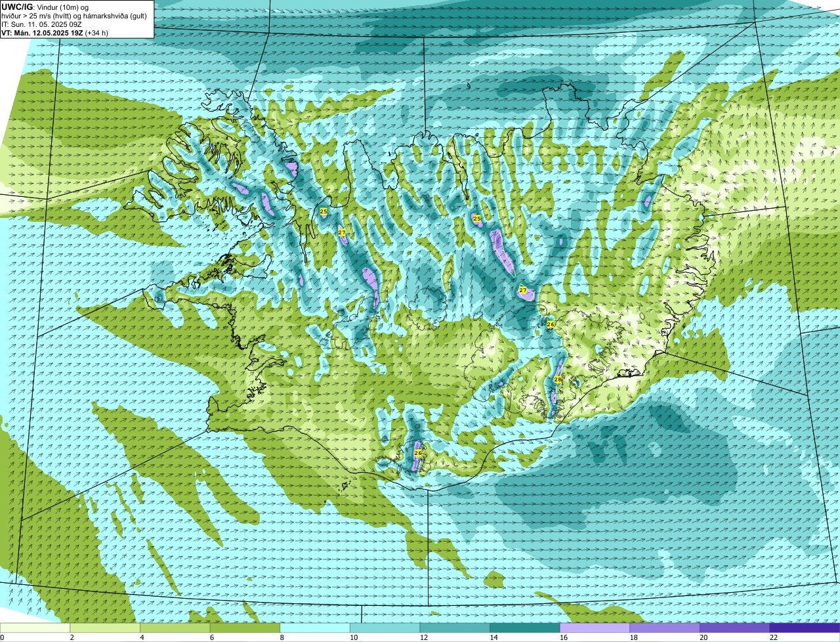Click the legend scale number 2
This screenshot has height=642, width=840.
[x=72, y=637]
